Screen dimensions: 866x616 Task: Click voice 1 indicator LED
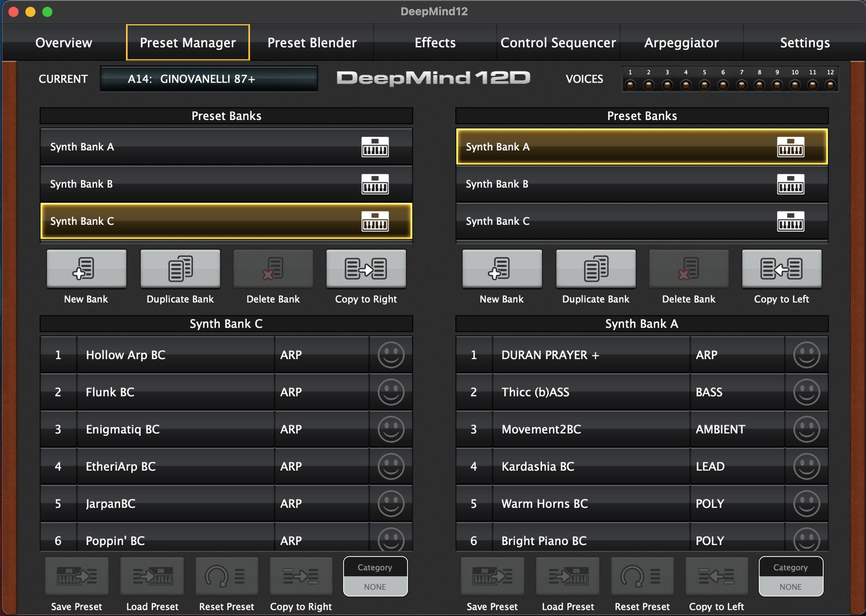click(x=630, y=85)
